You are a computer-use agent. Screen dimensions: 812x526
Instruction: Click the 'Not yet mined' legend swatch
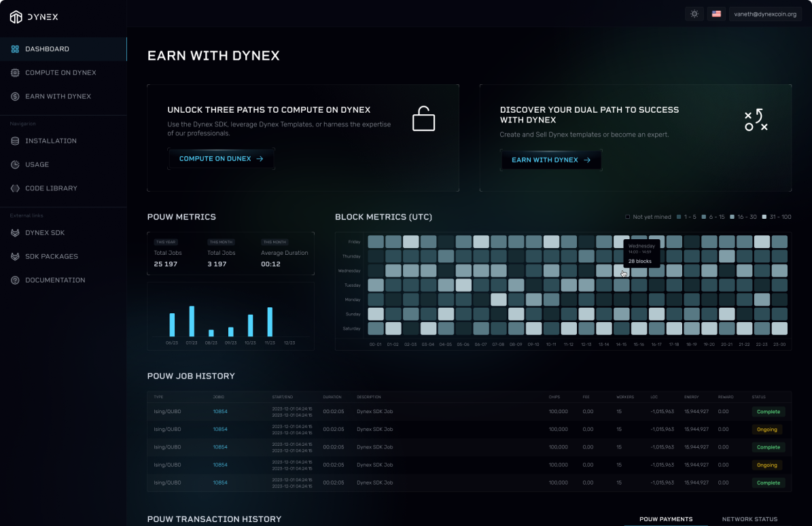(x=628, y=217)
